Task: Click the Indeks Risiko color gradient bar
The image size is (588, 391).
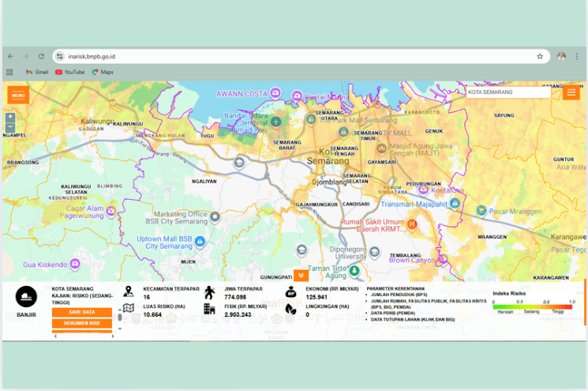Action: click(x=534, y=306)
